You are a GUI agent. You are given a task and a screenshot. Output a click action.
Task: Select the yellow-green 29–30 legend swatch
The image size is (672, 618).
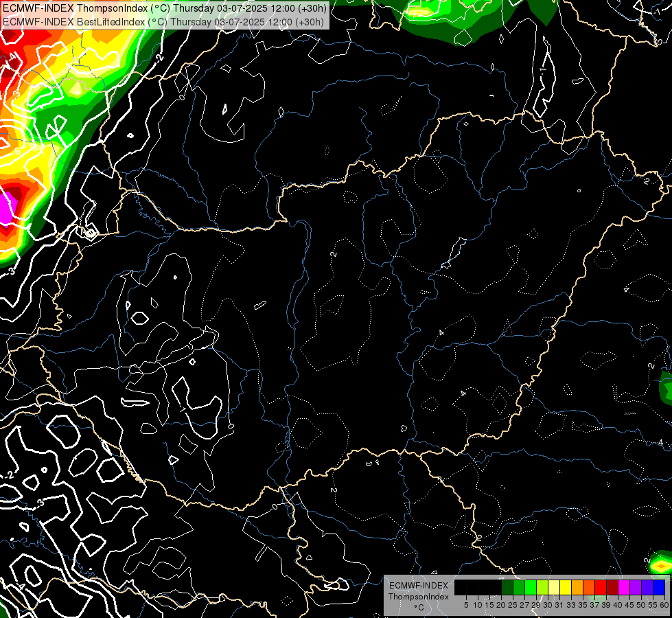[x=542, y=587]
